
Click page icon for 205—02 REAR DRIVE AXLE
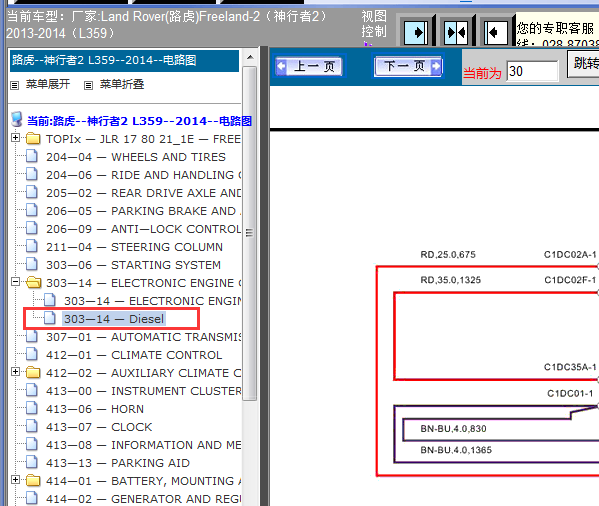click(32, 192)
